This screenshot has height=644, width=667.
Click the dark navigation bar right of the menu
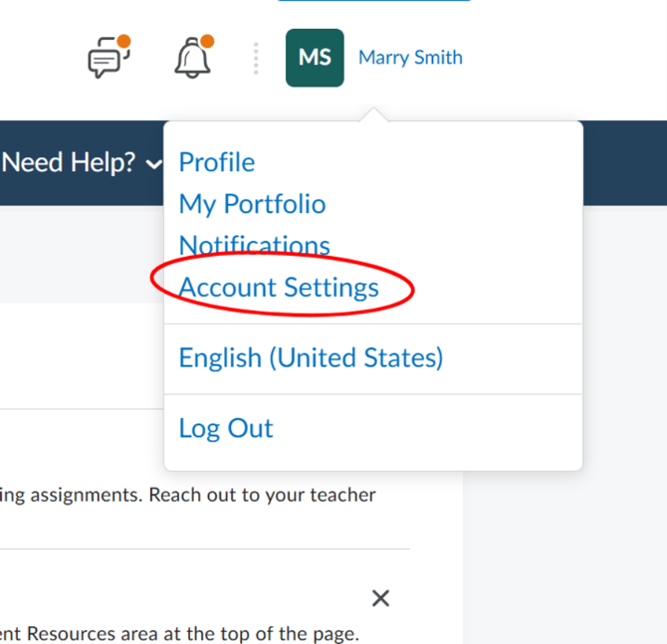pos(625,163)
